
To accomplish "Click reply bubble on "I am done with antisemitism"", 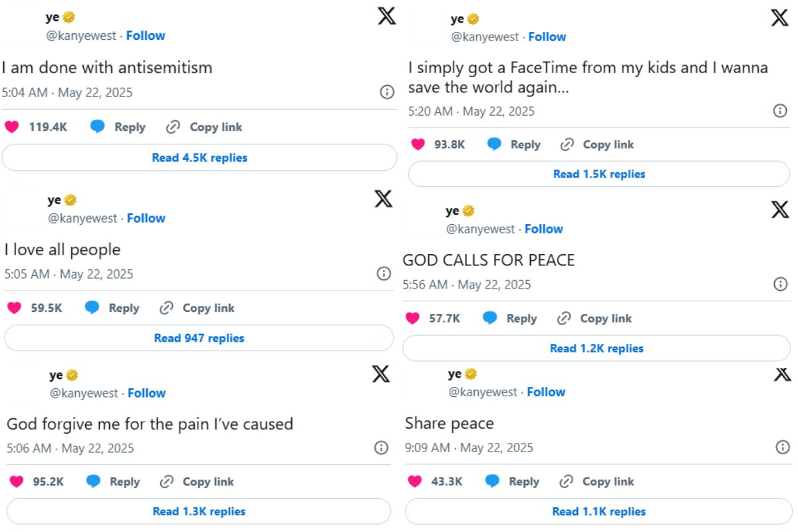I will point(98,127).
